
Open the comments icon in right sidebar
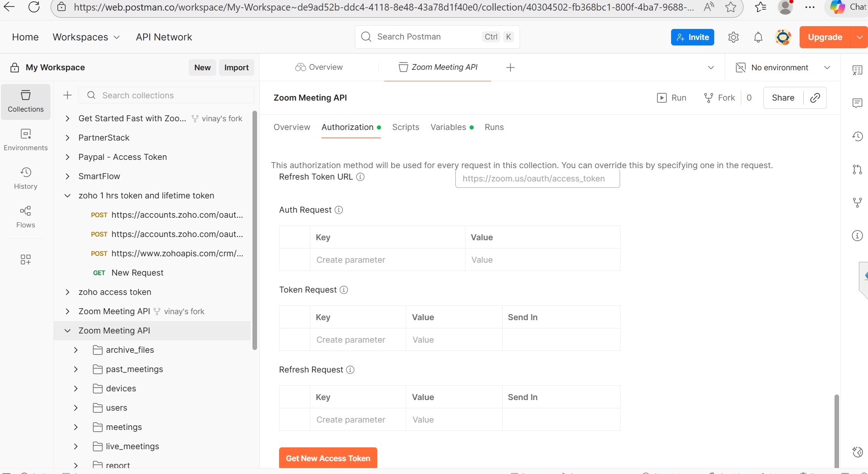point(857,103)
